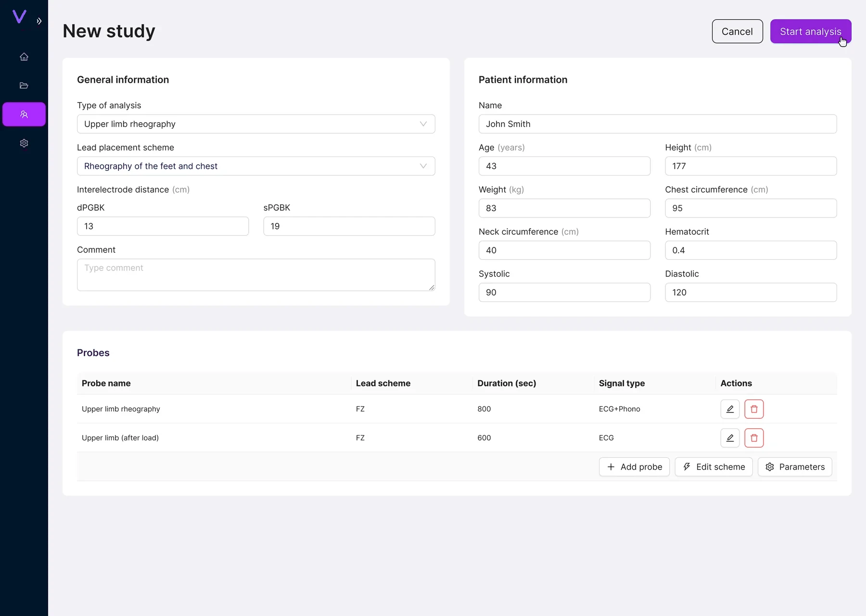Edit the Upper limb rheography probe
Image resolution: width=866 pixels, height=616 pixels.
730,409
